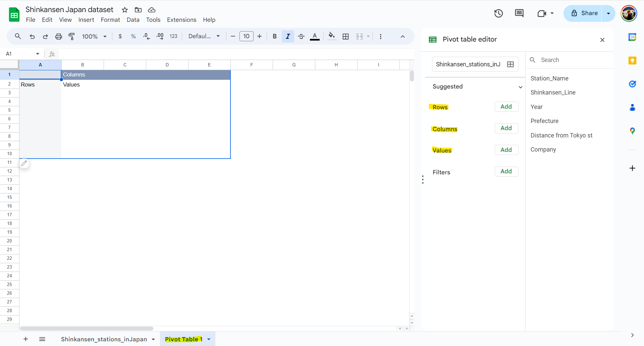Click the paint format roller icon
This screenshot has height=346, width=644.
point(71,36)
